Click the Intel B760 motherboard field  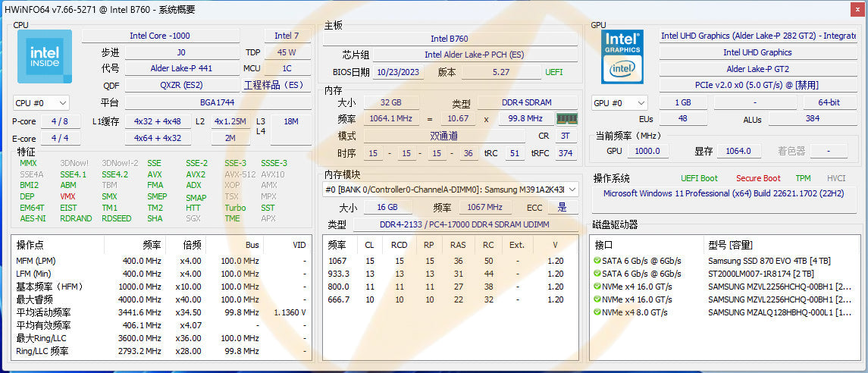(450, 39)
